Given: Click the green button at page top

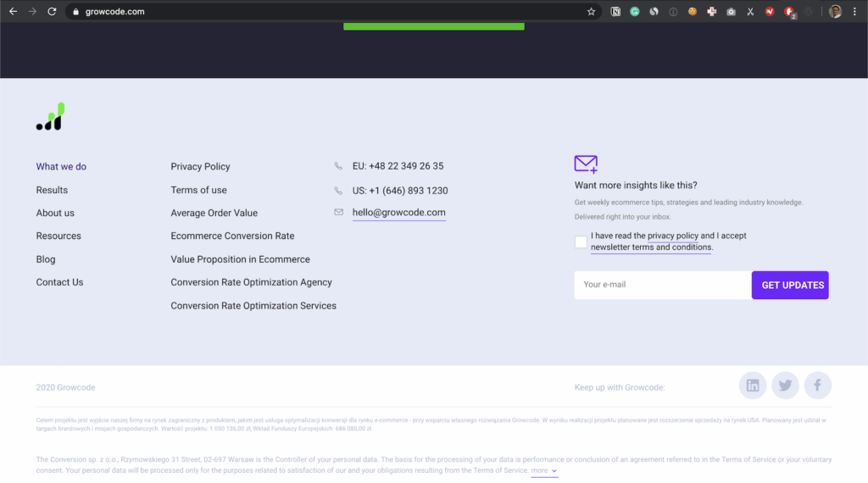Looking at the screenshot, I should pos(434,26).
